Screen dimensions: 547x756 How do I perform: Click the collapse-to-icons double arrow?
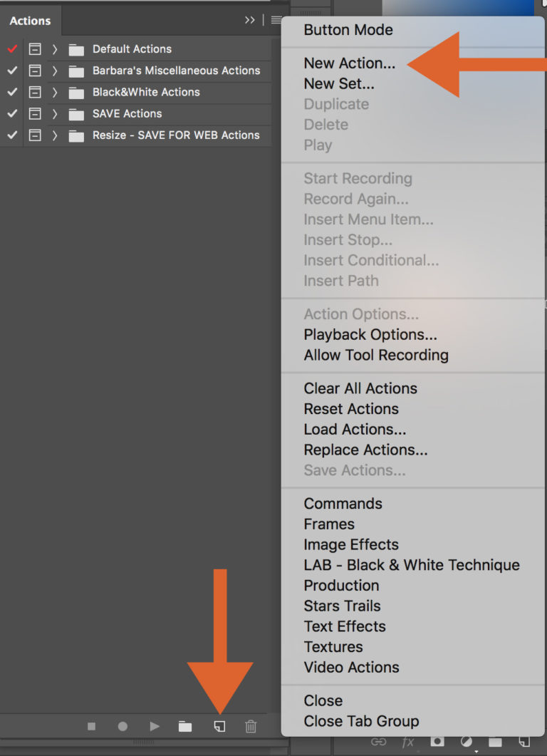(250, 20)
